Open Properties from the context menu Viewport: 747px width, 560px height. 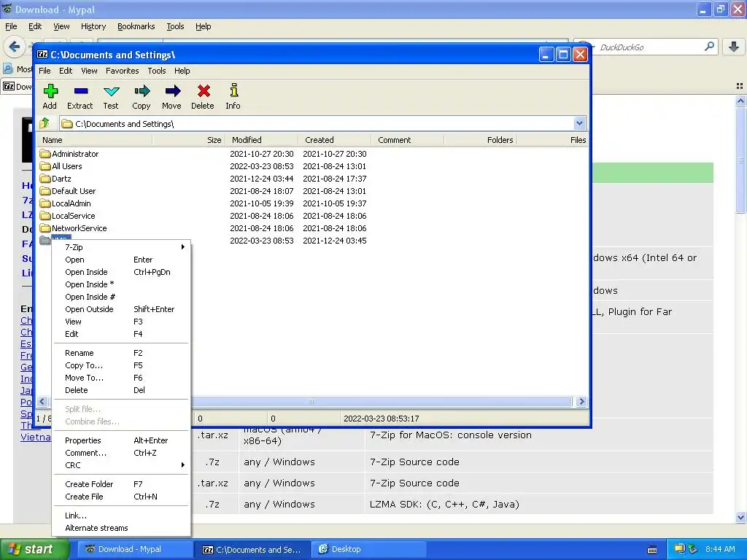click(122, 440)
